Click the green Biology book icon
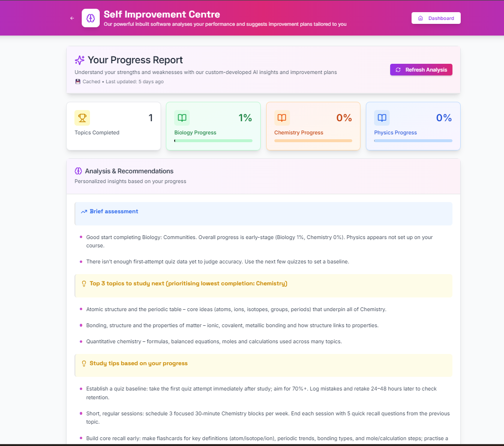The image size is (504, 446). 182,118
